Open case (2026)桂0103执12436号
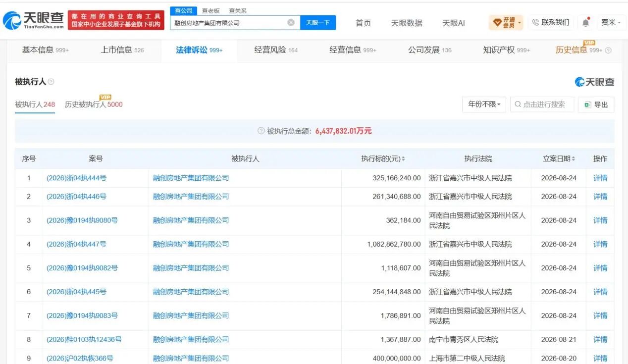 tap(84, 339)
